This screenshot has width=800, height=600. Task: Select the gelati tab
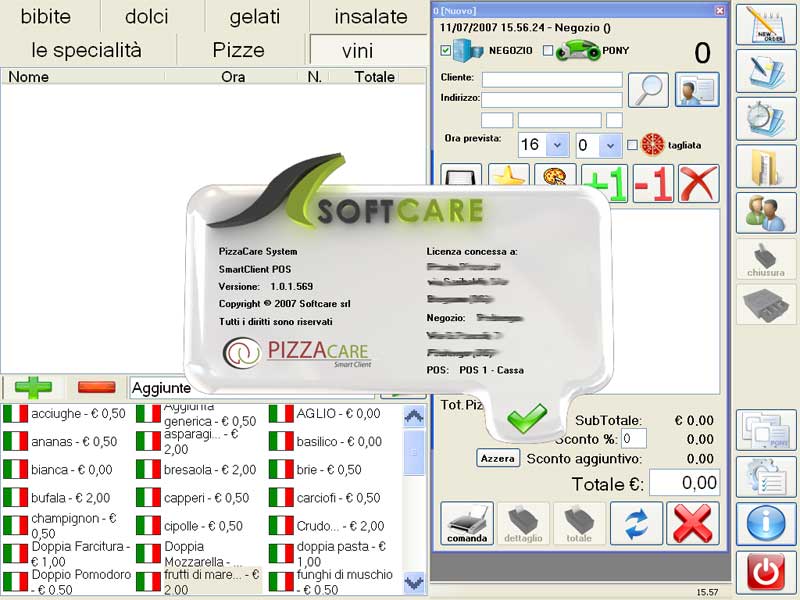pyautogui.click(x=255, y=16)
